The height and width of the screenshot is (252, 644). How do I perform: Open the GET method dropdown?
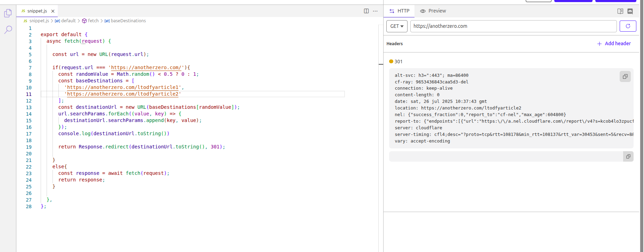[397, 26]
